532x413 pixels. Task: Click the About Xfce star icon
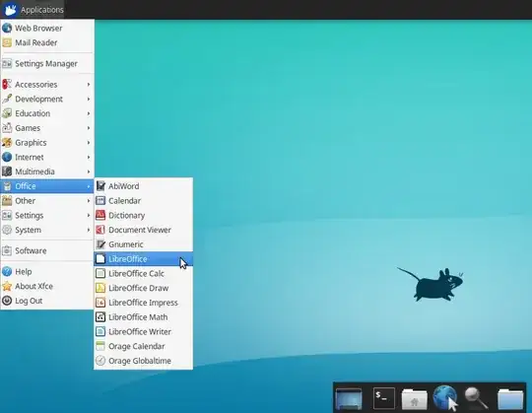[x=7, y=286]
